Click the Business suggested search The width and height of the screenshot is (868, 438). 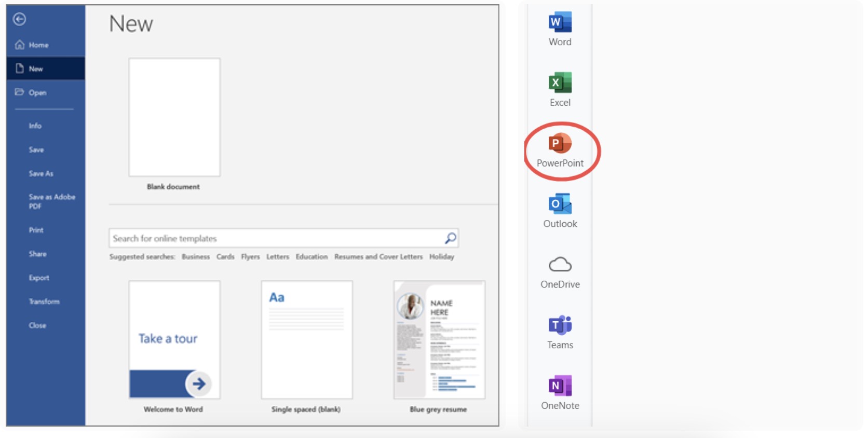196,256
